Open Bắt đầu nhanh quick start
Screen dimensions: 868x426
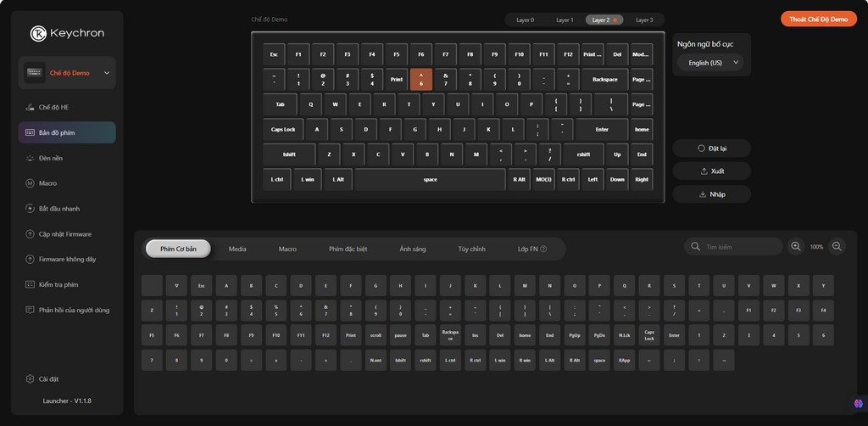click(58, 209)
